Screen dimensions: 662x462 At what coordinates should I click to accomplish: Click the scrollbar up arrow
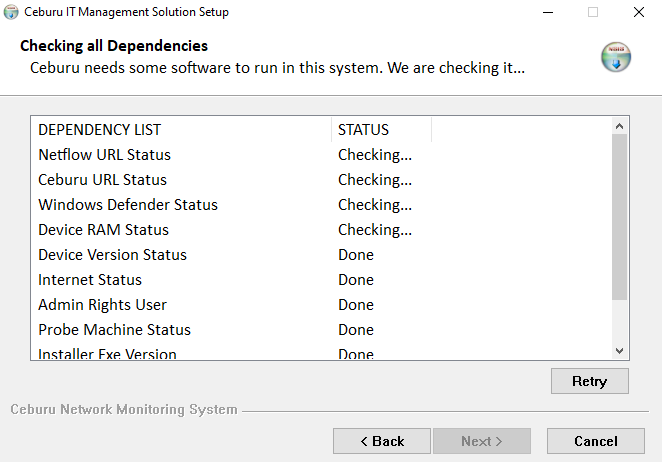click(619, 126)
